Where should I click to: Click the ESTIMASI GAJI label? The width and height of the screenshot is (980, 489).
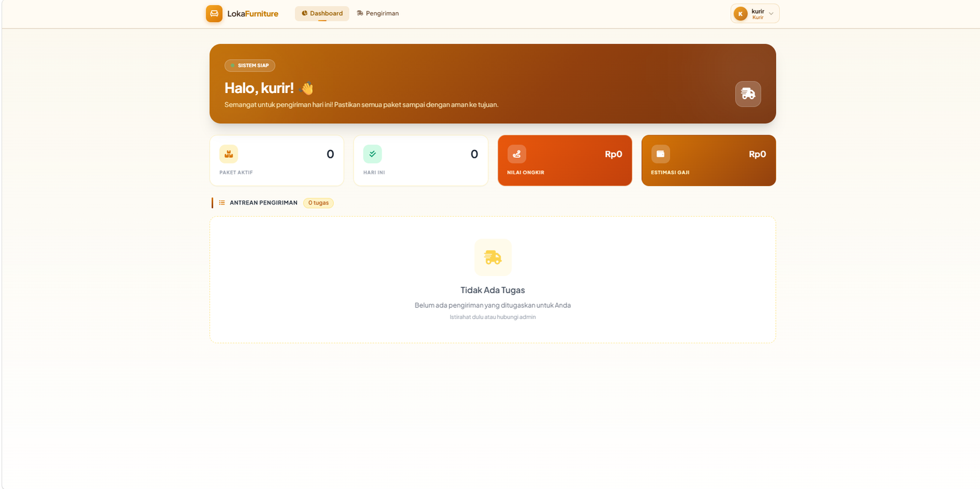coord(670,173)
